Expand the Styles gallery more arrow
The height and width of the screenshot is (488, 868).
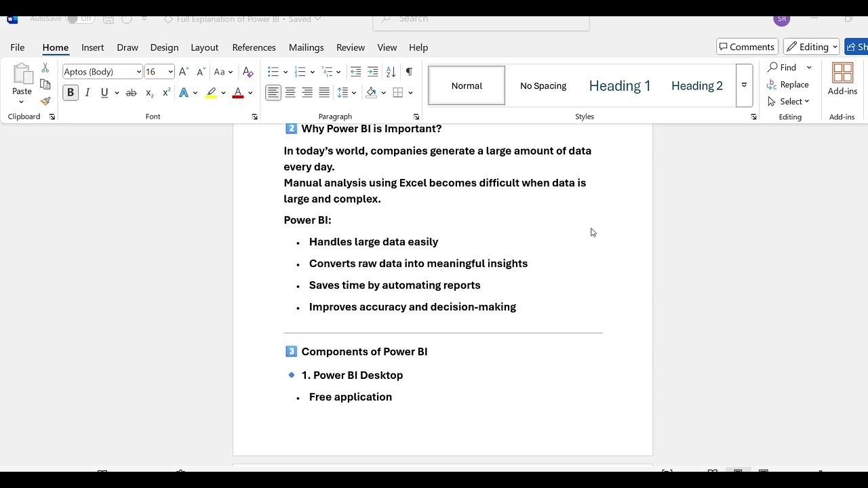(x=744, y=85)
